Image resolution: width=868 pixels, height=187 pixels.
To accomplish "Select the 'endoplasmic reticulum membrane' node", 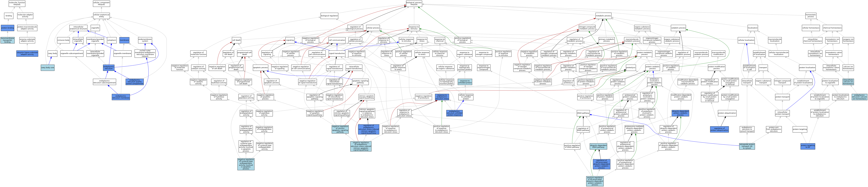I will (121, 97).
